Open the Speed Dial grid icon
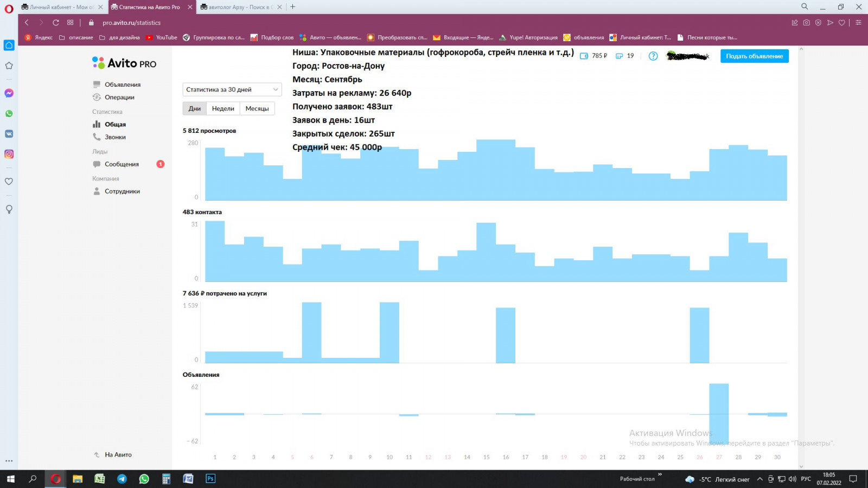 pyautogui.click(x=70, y=23)
